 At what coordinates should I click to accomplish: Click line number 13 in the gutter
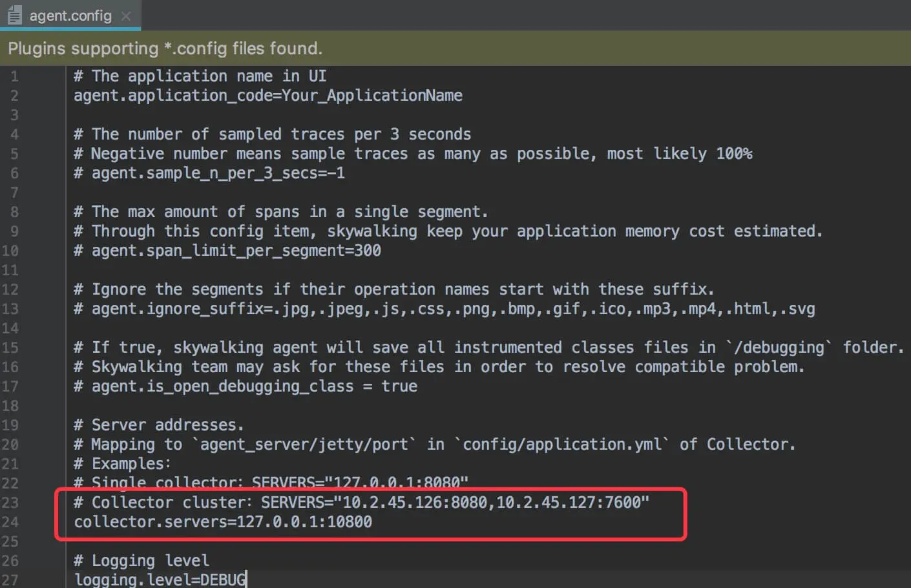(x=10, y=309)
